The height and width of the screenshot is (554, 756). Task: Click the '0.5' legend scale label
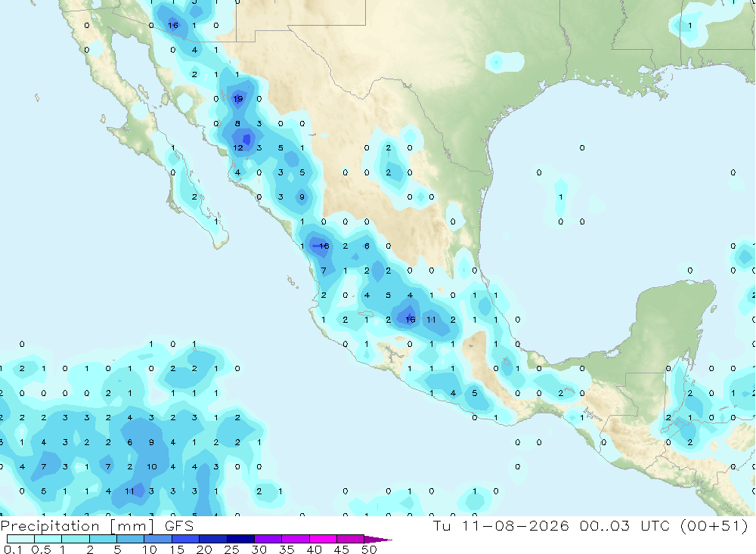(x=41, y=549)
